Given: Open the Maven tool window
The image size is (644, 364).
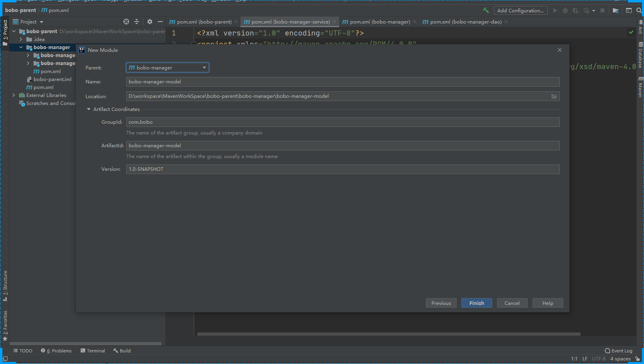Looking at the screenshot, I should (x=640, y=87).
